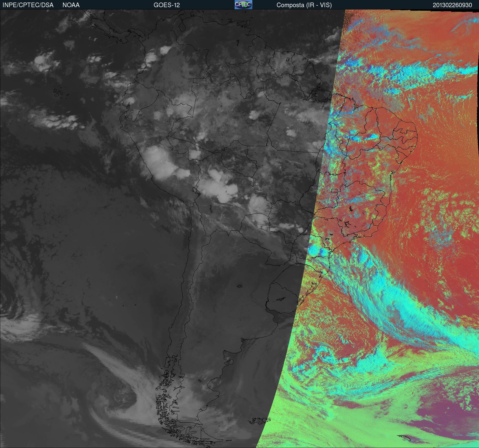This screenshot has width=479, height=448.
Task: Click the INPE/CPTEC/DSA header text
Action: pos(28,5)
